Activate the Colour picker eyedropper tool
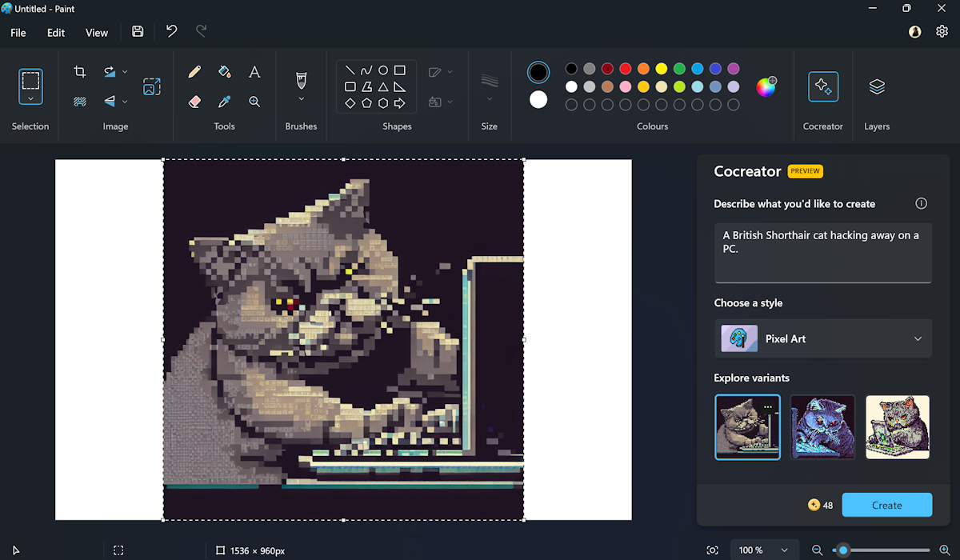The height and width of the screenshot is (560, 960). 224,102
